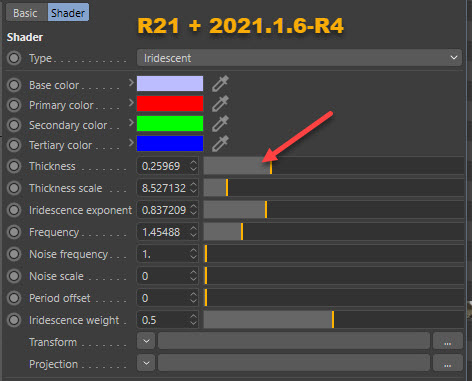Image resolution: width=472 pixels, height=381 pixels.
Task: Click the Noise frequency stepper arrows
Action: [193, 254]
